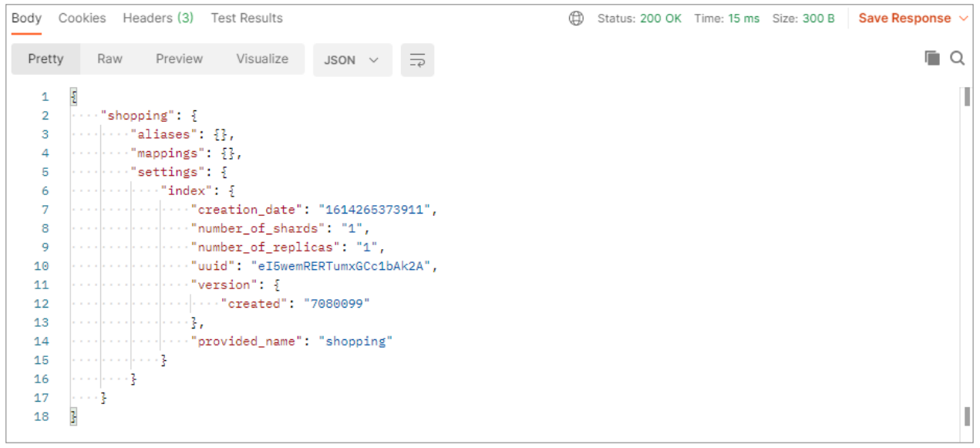980x448 pixels.
Task: Select the Pretty view mode
Action: [x=45, y=59]
